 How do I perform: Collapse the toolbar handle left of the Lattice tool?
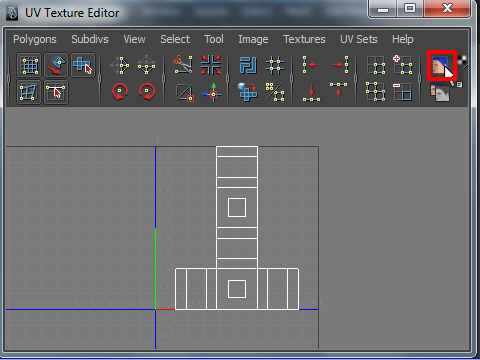[x=9, y=79]
